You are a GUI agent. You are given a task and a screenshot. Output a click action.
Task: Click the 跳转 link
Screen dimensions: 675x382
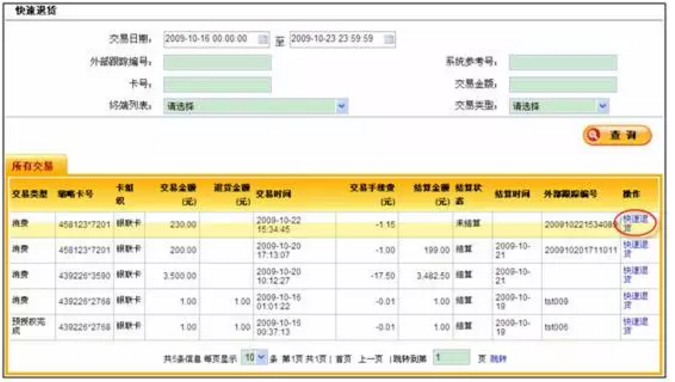498,359
